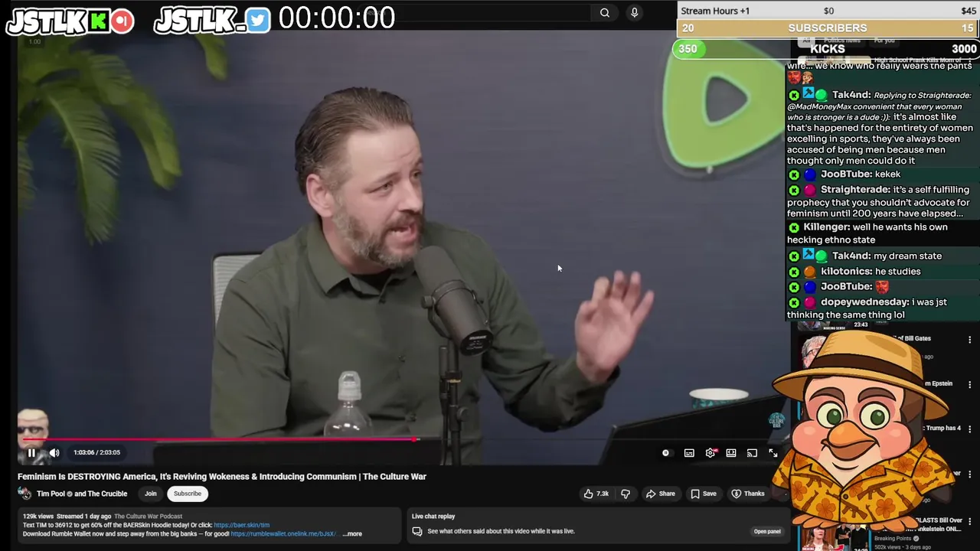Click chat username Straighterade
The height and width of the screenshot is (551, 980).
(855, 190)
